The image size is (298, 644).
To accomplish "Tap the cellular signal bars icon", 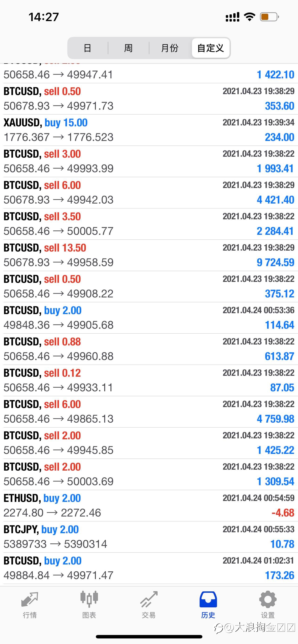I will 233,17.
